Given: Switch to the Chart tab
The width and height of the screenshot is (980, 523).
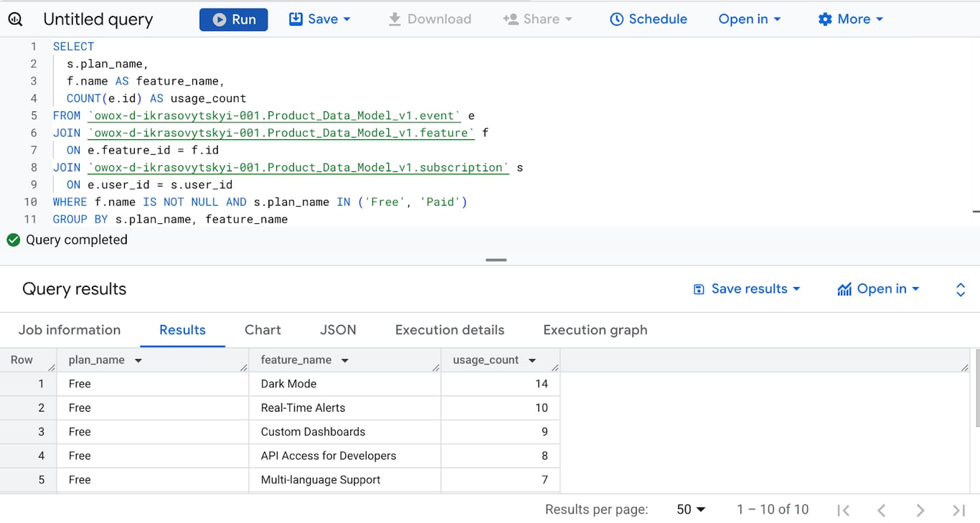Looking at the screenshot, I should coord(263,330).
